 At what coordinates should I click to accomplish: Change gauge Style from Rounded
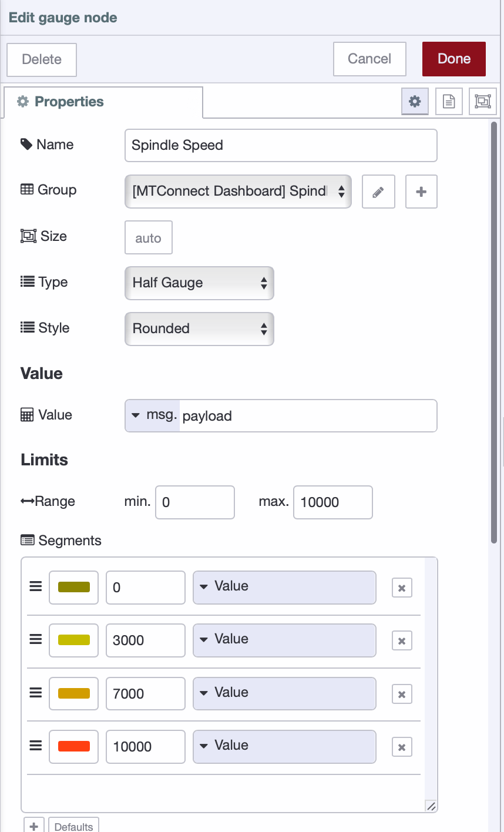click(199, 329)
